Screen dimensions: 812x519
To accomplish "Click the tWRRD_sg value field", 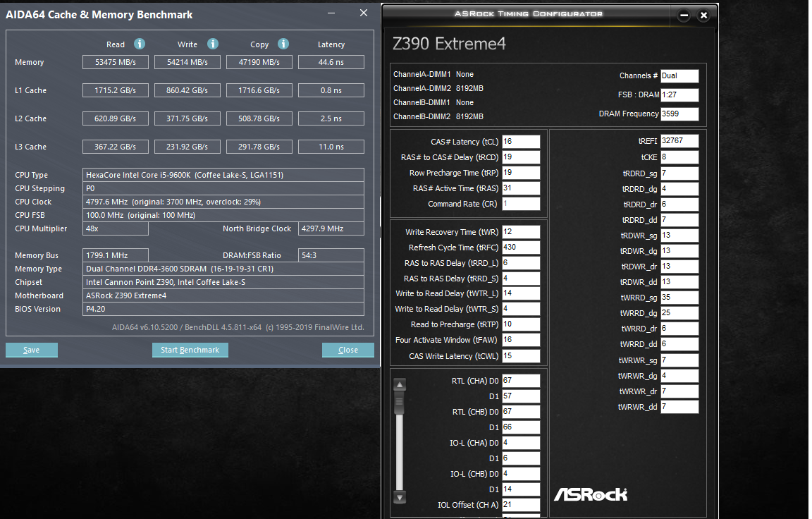I will pyautogui.click(x=679, y=298).
